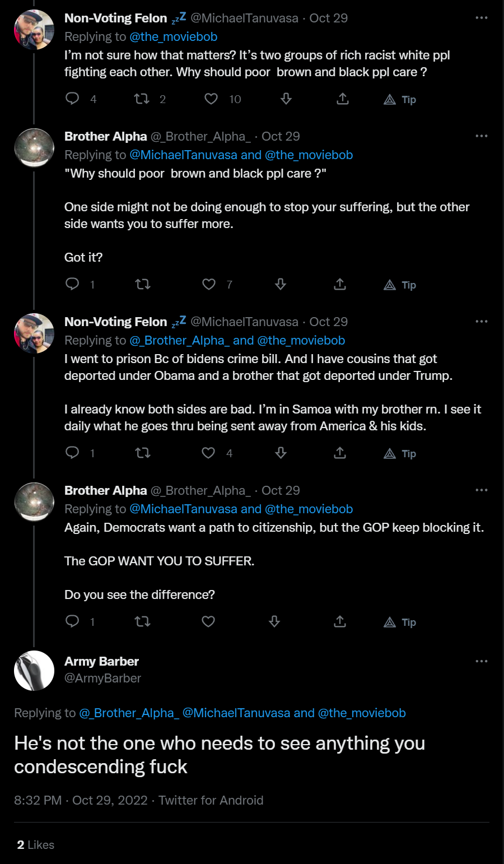This screenshot has height=864, width=504.
Task: Open Twitter for Android source link
Action: (x=211, y=800)
